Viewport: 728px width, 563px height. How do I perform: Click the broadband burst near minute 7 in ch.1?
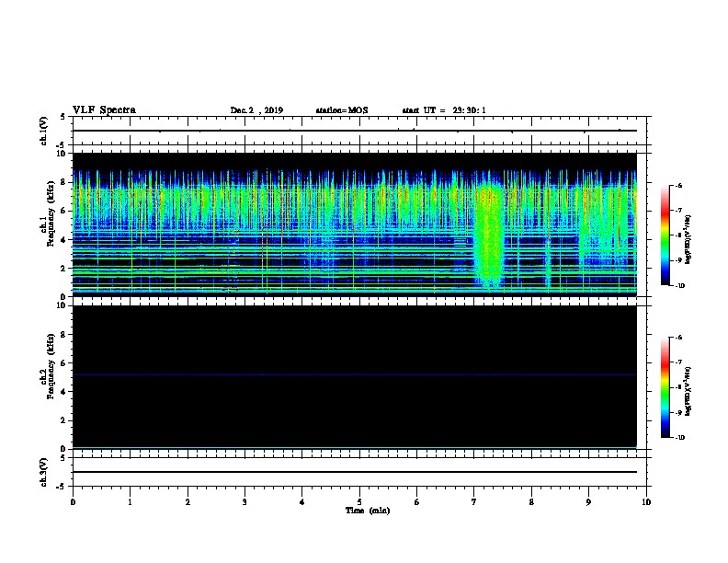(x=488, y=237)
